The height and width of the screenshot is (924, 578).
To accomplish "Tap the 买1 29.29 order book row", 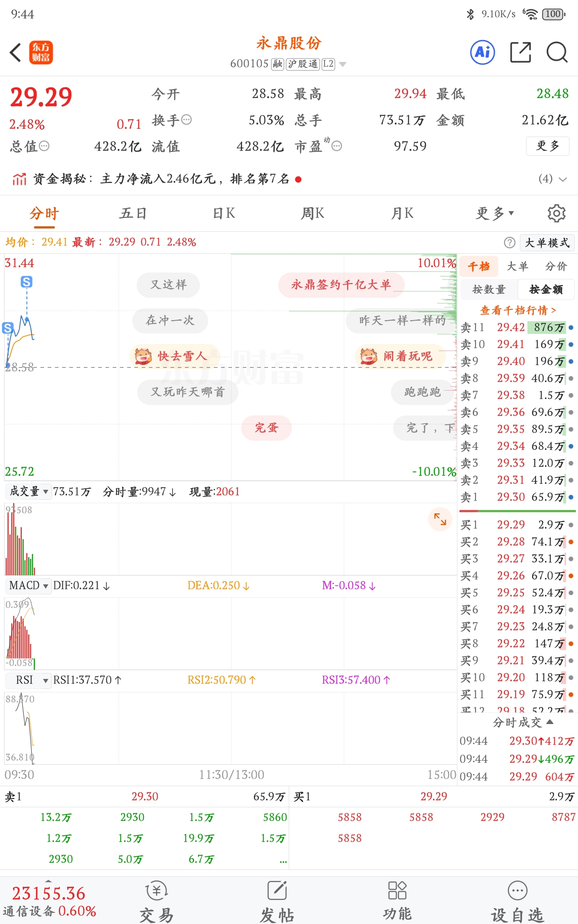I will click(517, 524).
